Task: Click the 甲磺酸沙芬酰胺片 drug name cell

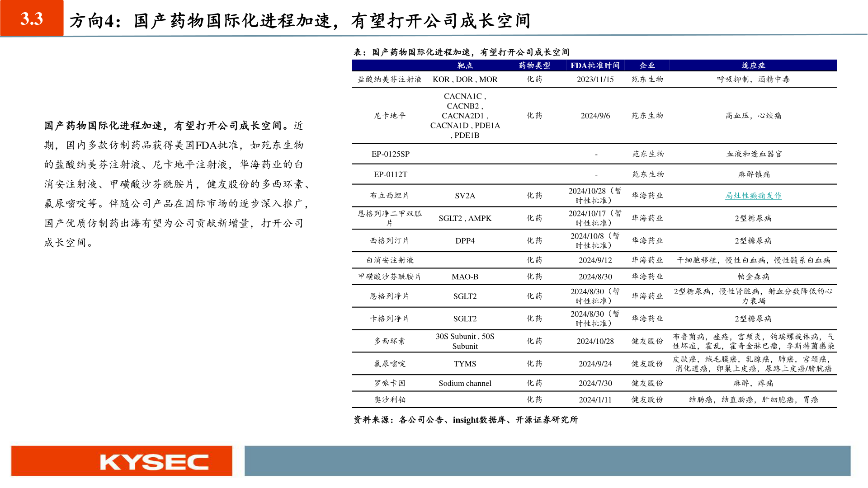Action: pyautogui.click(x=390, y=277)
